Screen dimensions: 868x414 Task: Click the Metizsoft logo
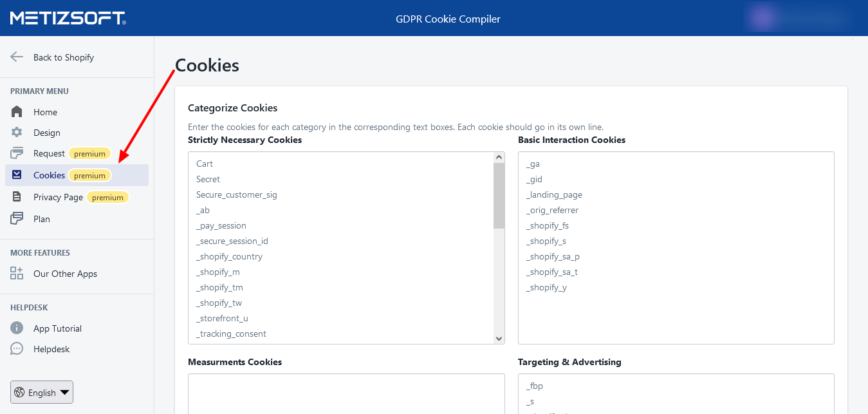point(68,18)
